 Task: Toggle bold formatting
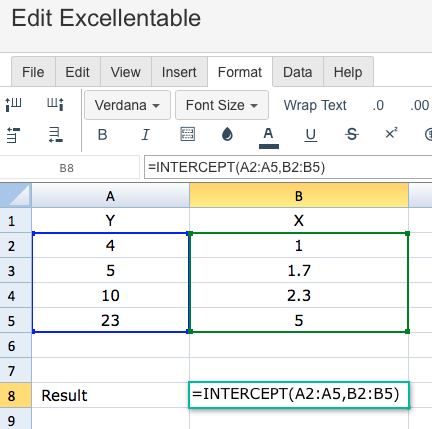tap(103, 135)
